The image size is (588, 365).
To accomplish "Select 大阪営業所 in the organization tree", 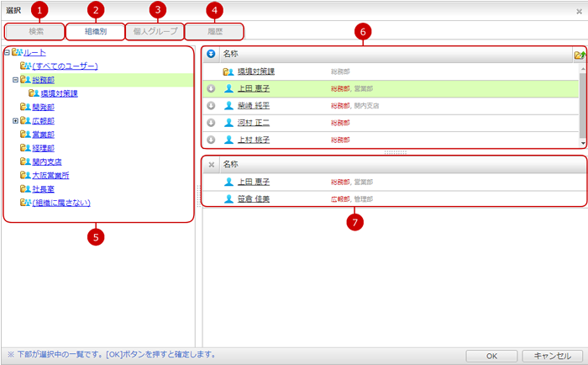I will [50, 176].
